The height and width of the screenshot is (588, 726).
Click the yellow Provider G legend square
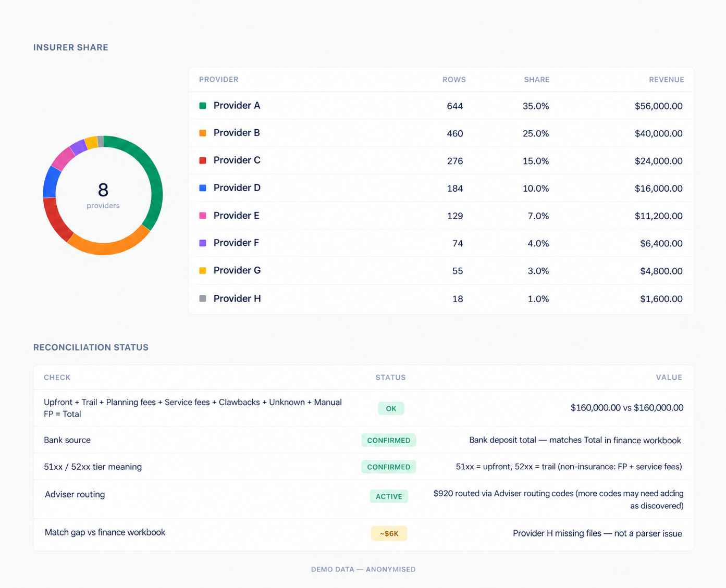tap(203, 270)
